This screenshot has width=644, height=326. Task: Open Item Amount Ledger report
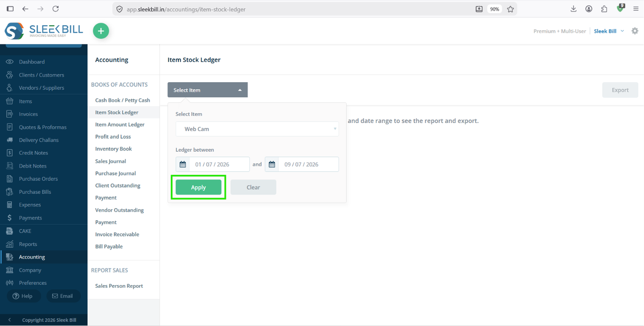tap(120, 124)
